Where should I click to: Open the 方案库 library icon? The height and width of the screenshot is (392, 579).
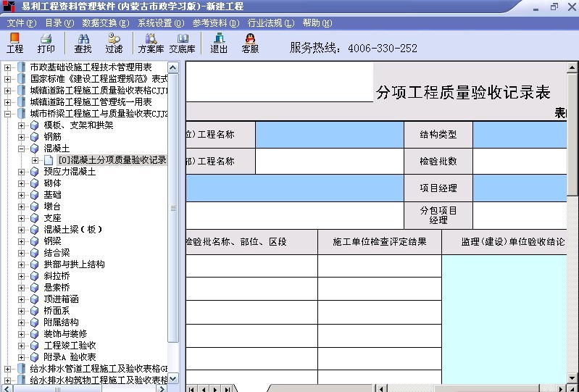pos(151,43)
